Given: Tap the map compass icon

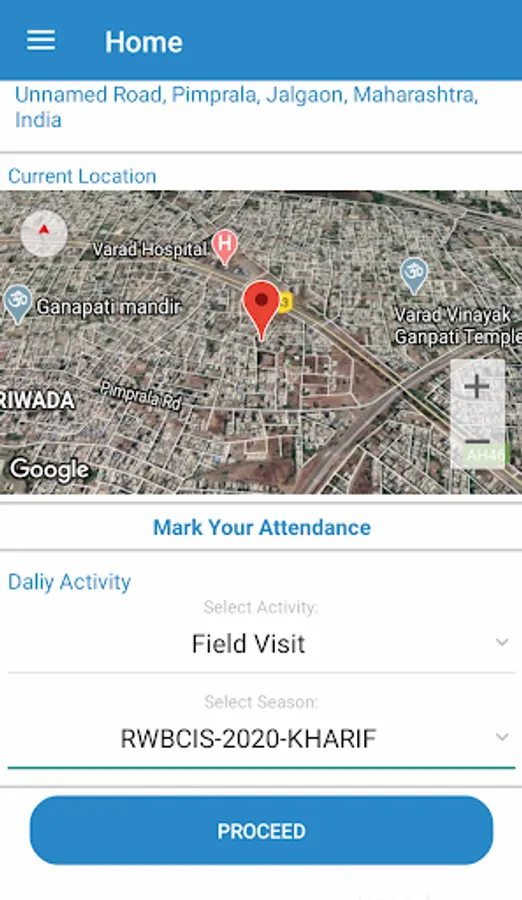Looking at the screenshot, I should pos(44,233).
